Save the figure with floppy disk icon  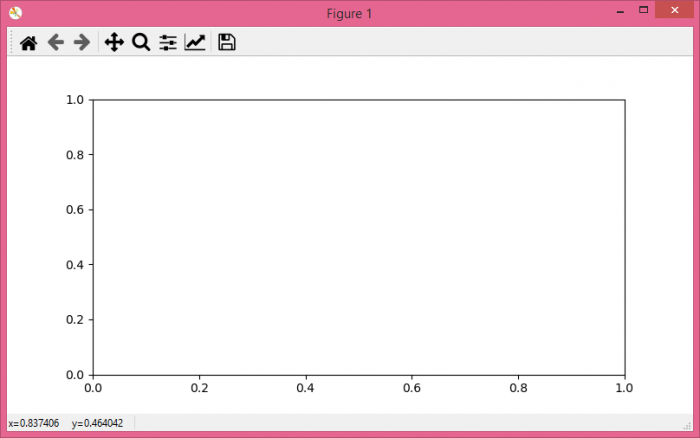click(227, 42)
